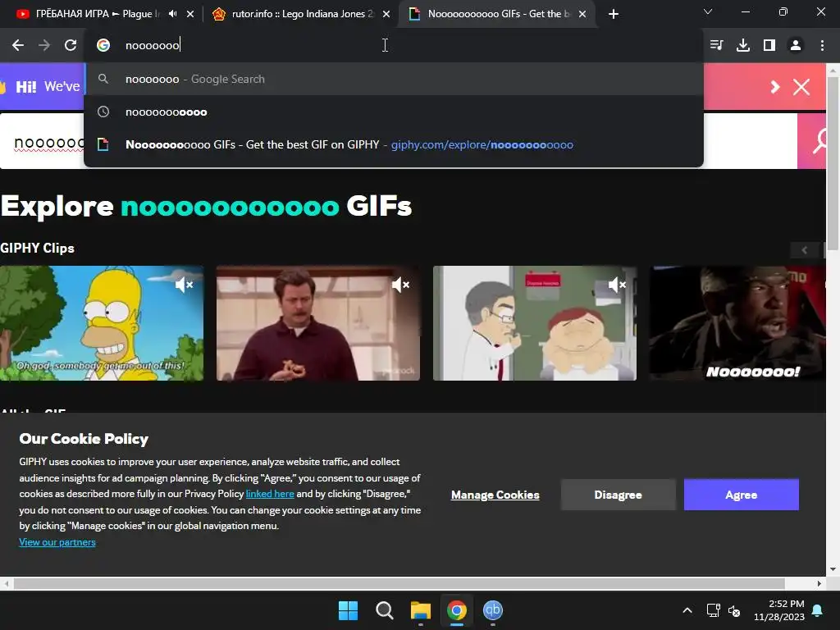The height and width of the screenshot is (630, 840).
Task: Select the GIPHY explore page suggestion
Action: point(394,144)
